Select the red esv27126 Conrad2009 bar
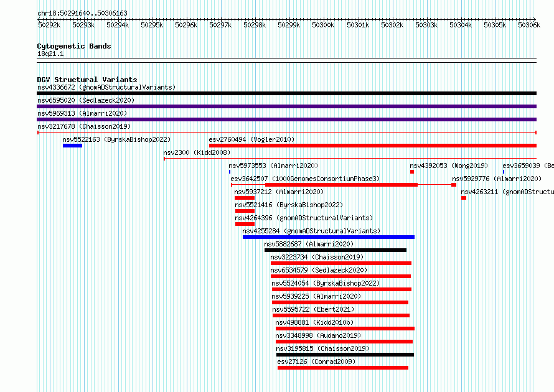The height and width of the screenshot is (392, 554). point(343,368)
